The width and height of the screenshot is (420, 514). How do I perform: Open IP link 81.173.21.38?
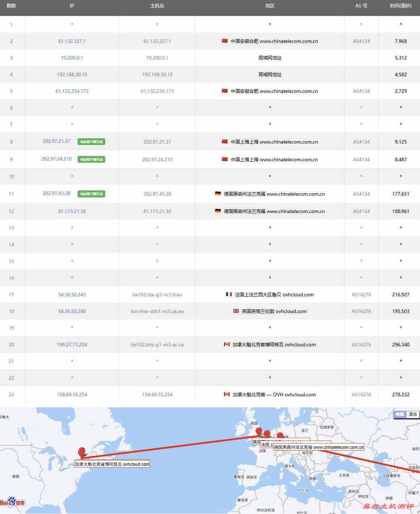pyautogui.click(x=72, y=211)
